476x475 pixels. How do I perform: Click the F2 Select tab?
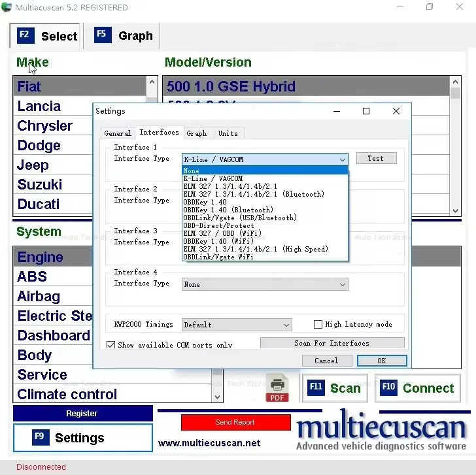48,36
